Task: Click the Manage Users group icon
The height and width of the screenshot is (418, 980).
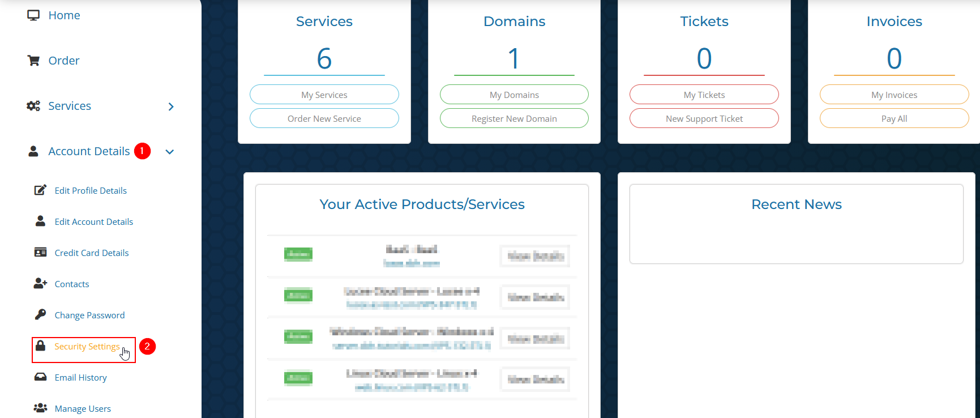Action: (x=40, y=408)
